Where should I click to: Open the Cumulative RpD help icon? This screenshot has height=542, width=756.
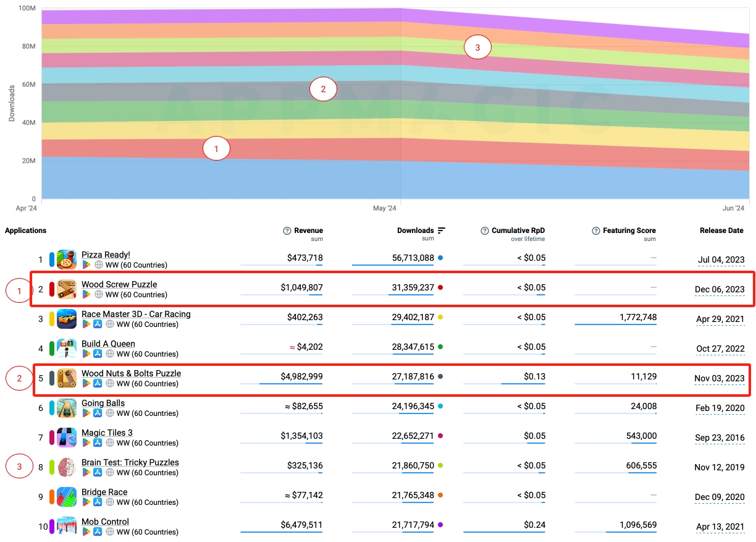pyautogui.click(x=484, y=231)
